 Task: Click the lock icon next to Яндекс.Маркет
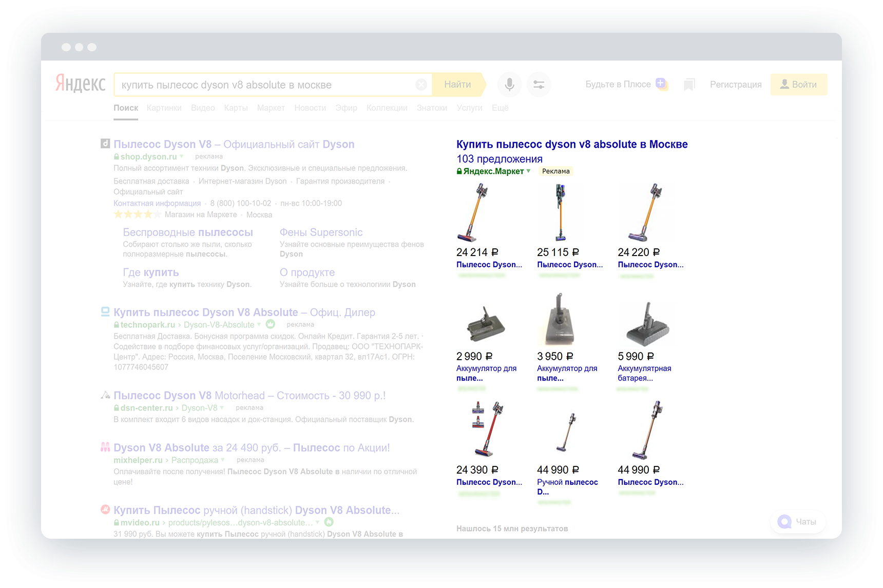tap(459, 171)
